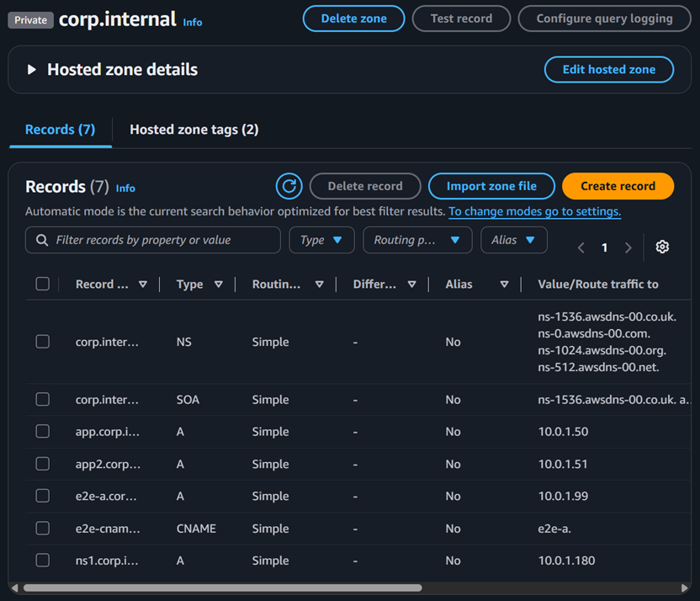Click the CNAME type cell
Viewport: 700px width, 601px height.
[196, 529]
